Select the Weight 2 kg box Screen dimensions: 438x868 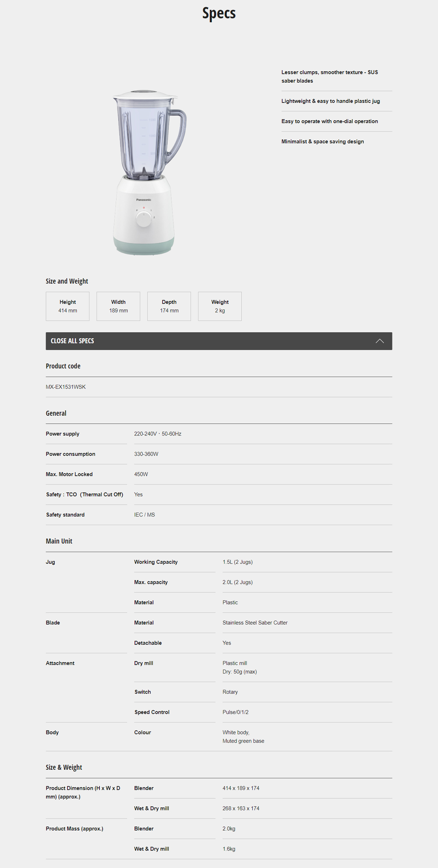[x=220, y=306]
